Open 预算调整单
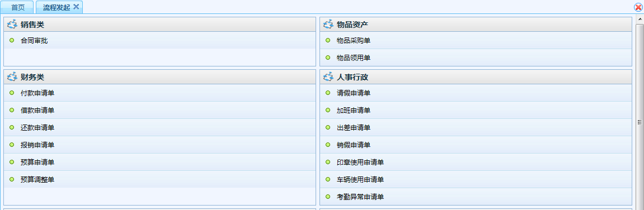The image size is (644, 210). pyautogui.click(x=37, y=179)
